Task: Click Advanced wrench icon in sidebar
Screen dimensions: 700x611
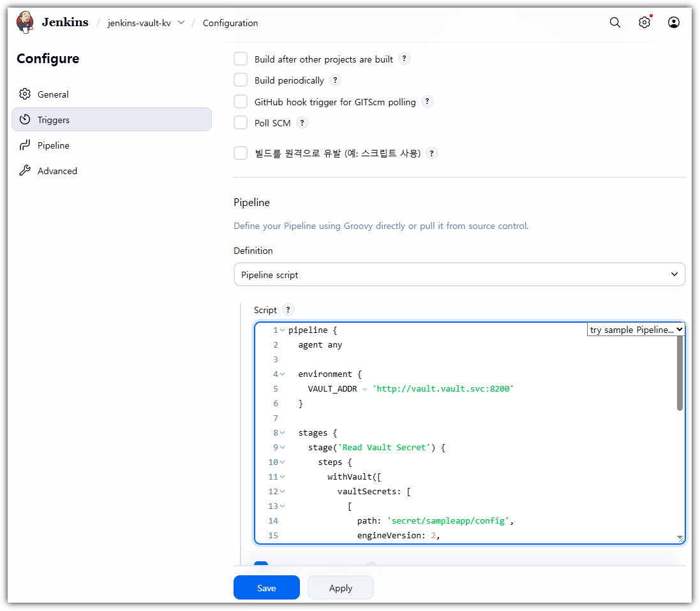Action: pos(25,170)
